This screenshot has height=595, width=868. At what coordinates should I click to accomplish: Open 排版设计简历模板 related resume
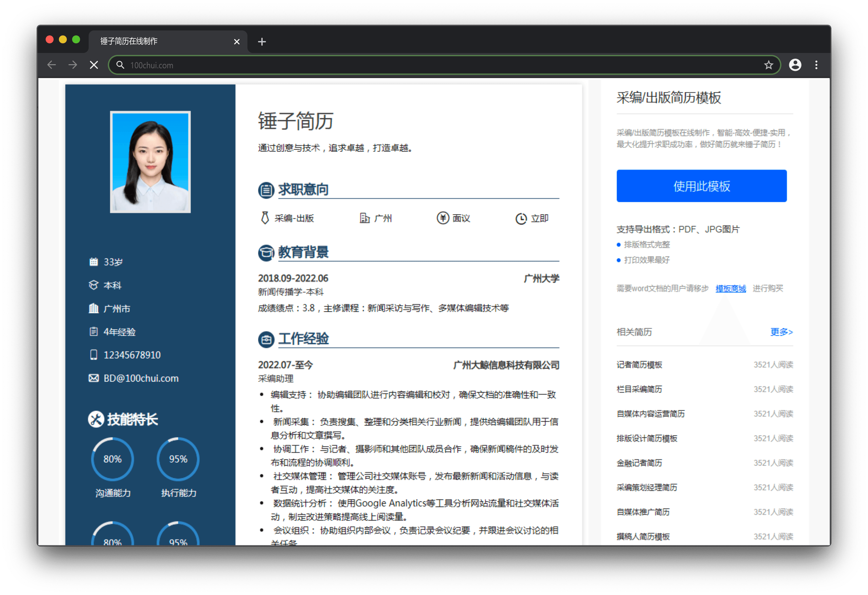[646, 438]
